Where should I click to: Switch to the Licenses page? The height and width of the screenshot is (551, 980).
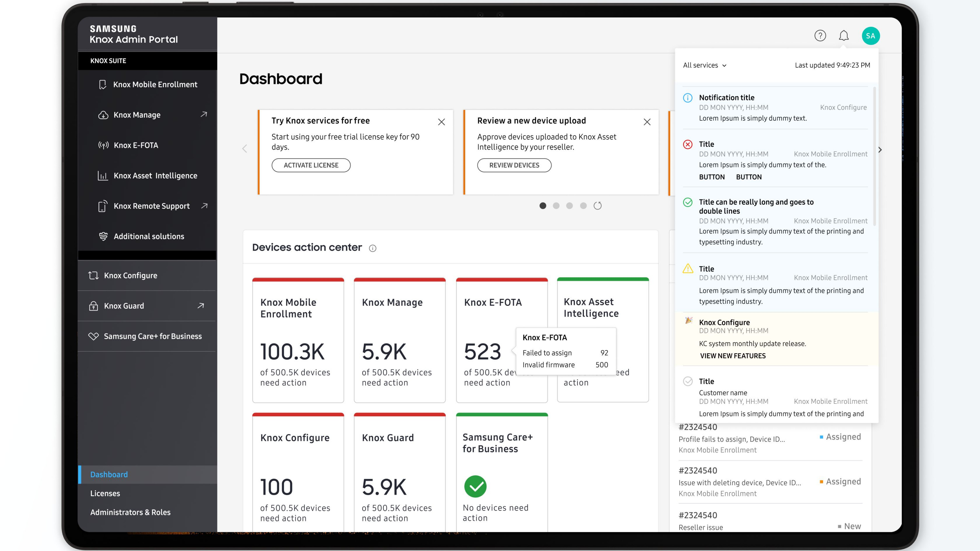tap(105, 493)
